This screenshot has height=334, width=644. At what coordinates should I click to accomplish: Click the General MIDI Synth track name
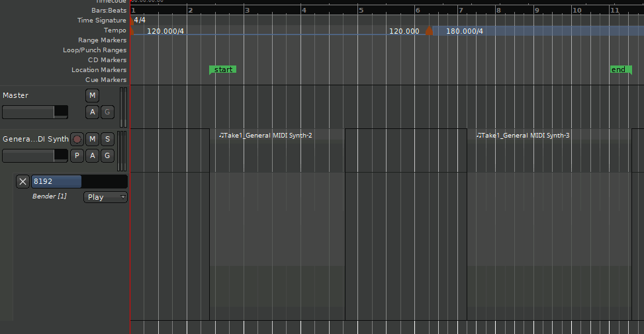(35, 139)
